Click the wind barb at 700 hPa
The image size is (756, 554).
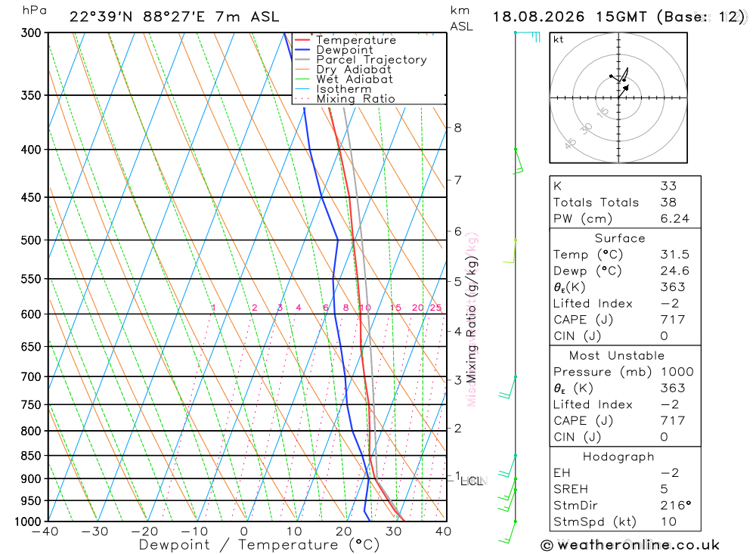tap(508, 387)
